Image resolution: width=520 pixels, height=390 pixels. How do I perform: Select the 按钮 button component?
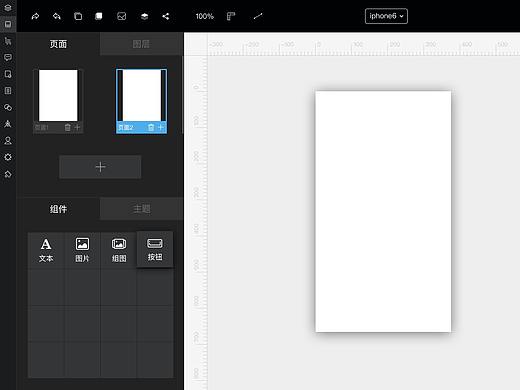click(155, 249)
